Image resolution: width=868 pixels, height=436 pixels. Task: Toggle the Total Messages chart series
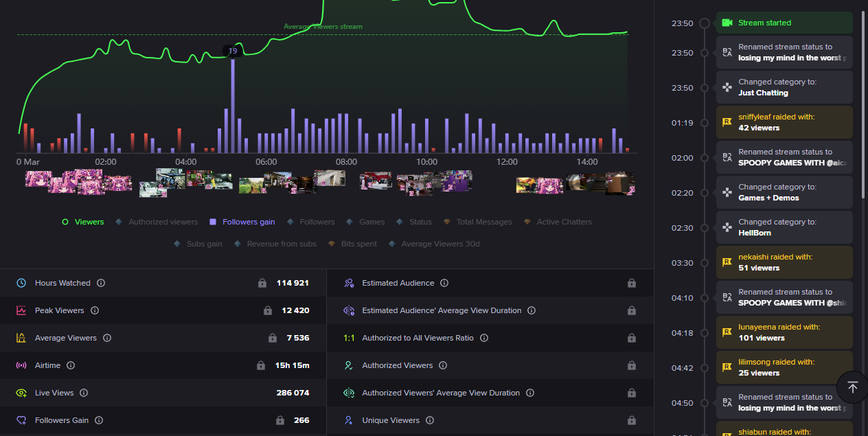click(x=478, y=222)
